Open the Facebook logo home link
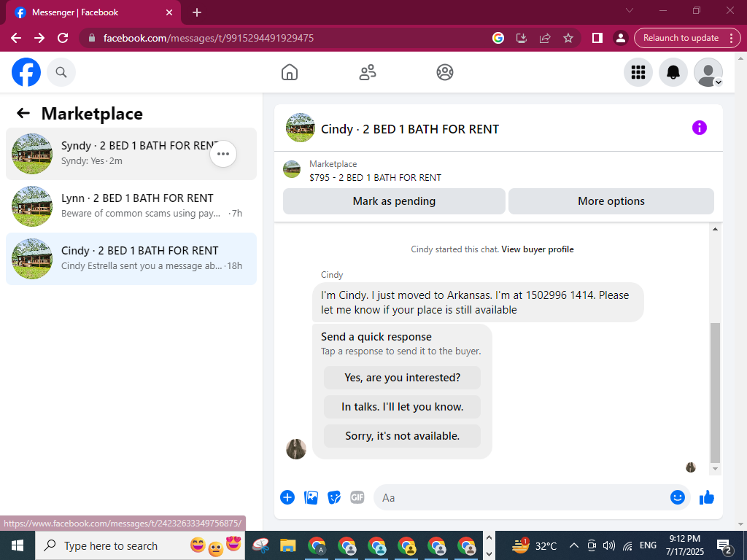Viewport: 747px width, 560px height. point(26,72)
